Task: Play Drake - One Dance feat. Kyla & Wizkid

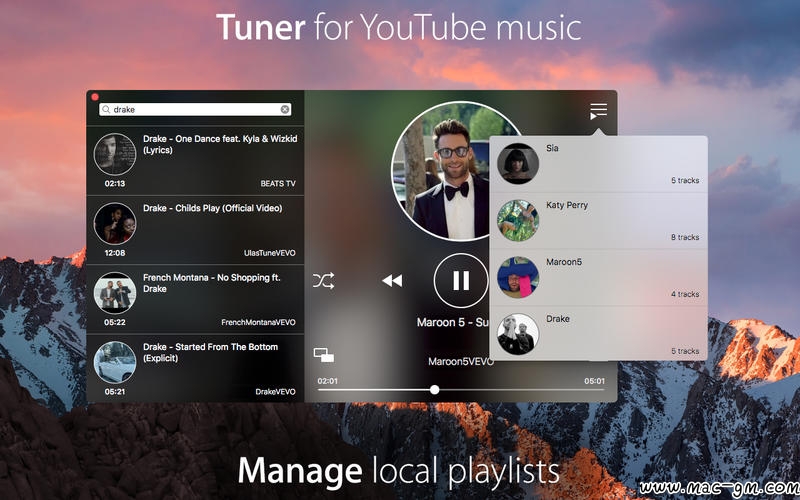Action: (195, 161)
